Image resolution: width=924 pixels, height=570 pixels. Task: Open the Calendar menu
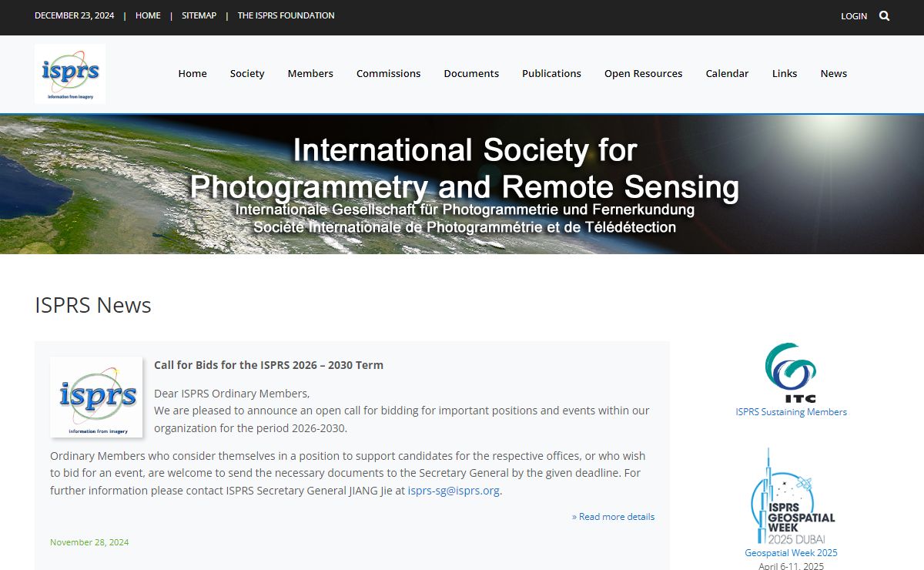[727, 74]
